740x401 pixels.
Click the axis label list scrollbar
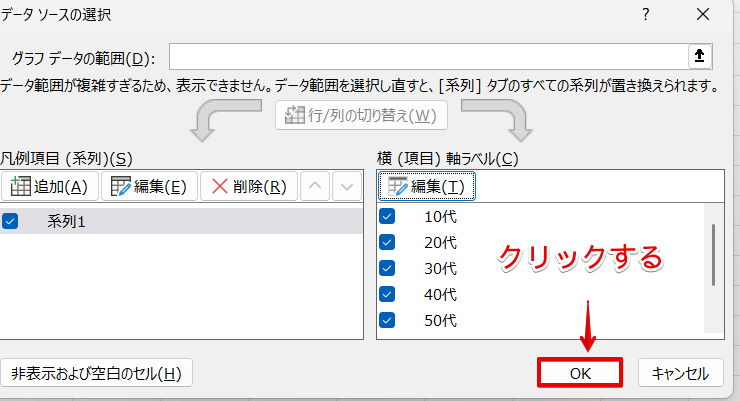click(x=713, y=255)
